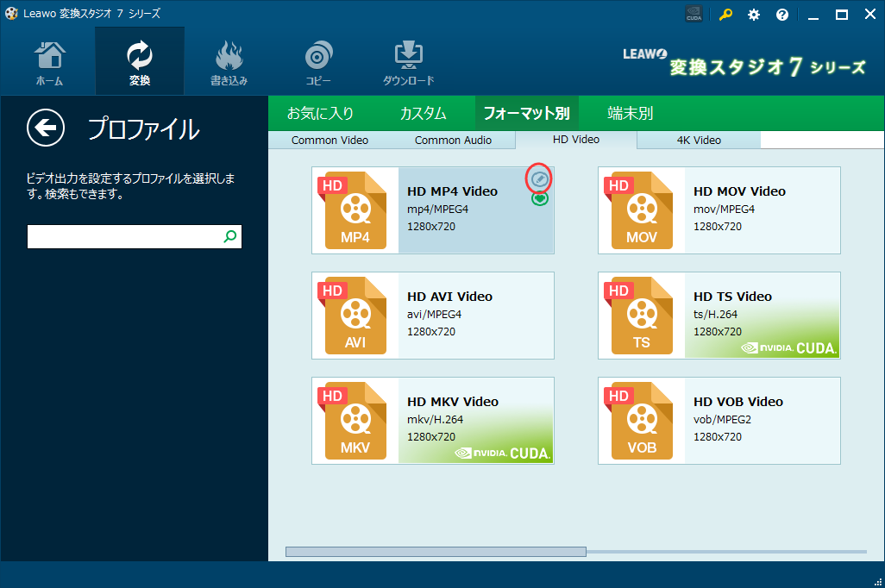Click the CUDA status icon
This screenshot has height=588, width=885.
pyautogui.click(x=694, y=14)
